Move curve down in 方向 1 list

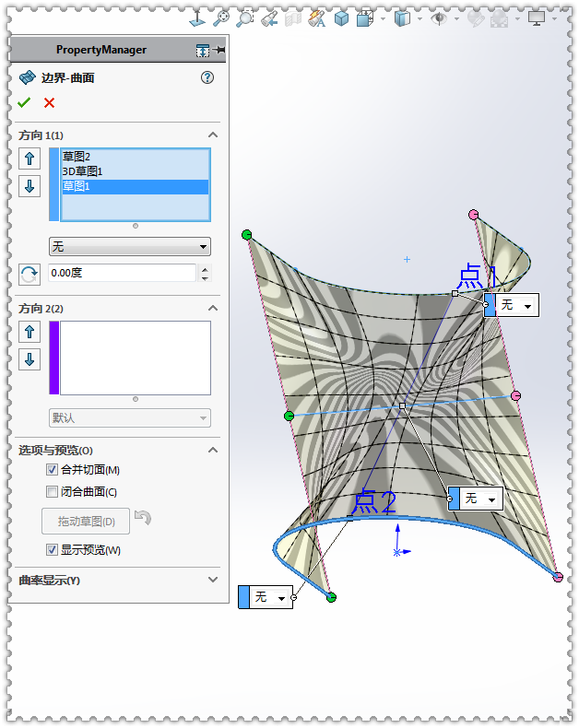pos(30,186)
